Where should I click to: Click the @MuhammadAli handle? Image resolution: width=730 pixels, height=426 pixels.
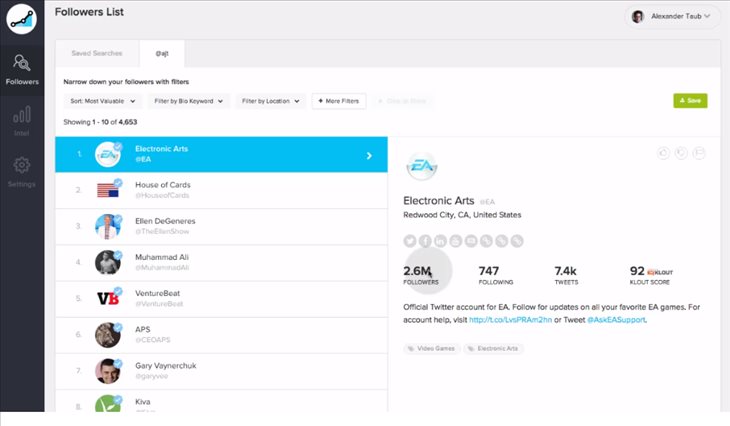point(162,268)
